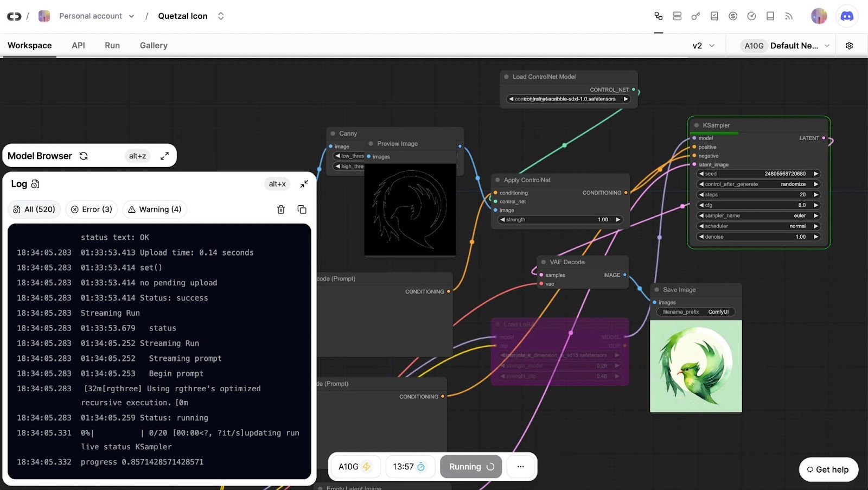Expand the Model Browser panel

point(164,156)
